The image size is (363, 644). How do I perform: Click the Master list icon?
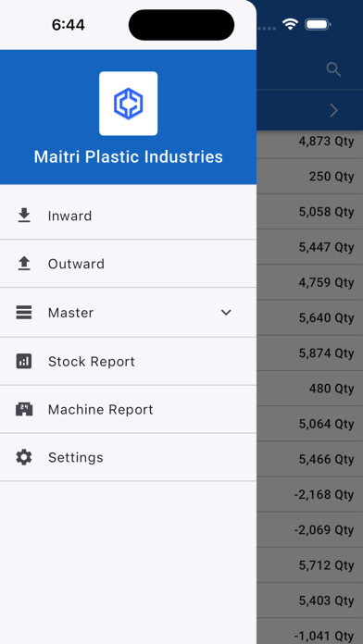(x=24, y=313)
